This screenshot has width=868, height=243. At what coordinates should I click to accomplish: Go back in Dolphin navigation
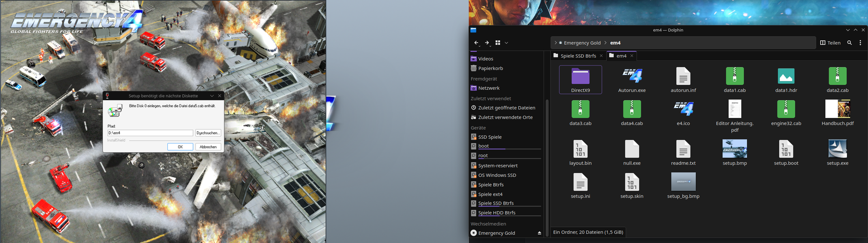click(476, 43)
